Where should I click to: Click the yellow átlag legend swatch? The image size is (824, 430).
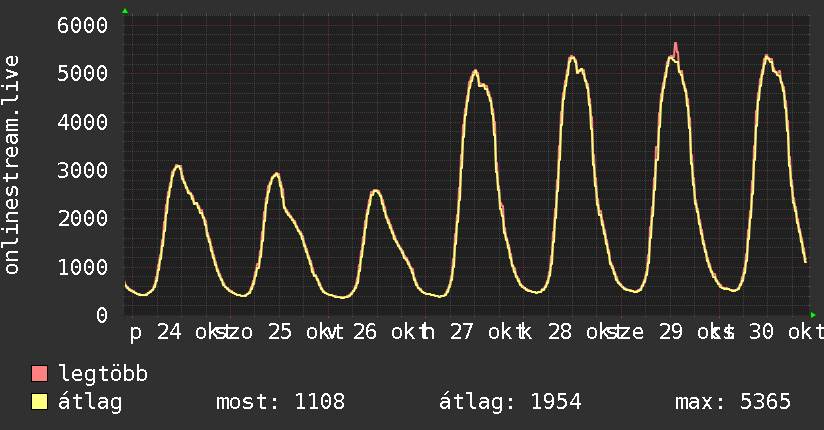39,402
